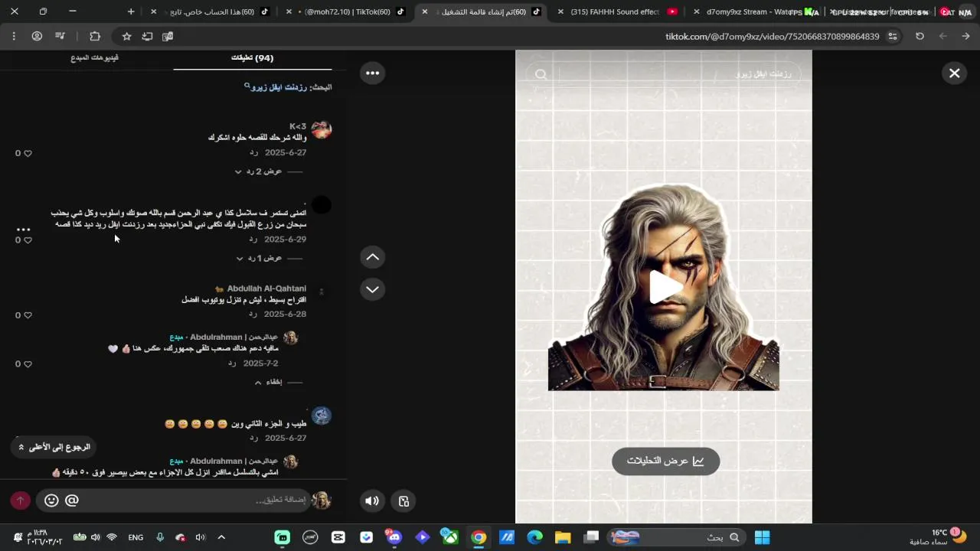
Task: Open the 'عرض التحليلات' analytics button
Action: 665,461
